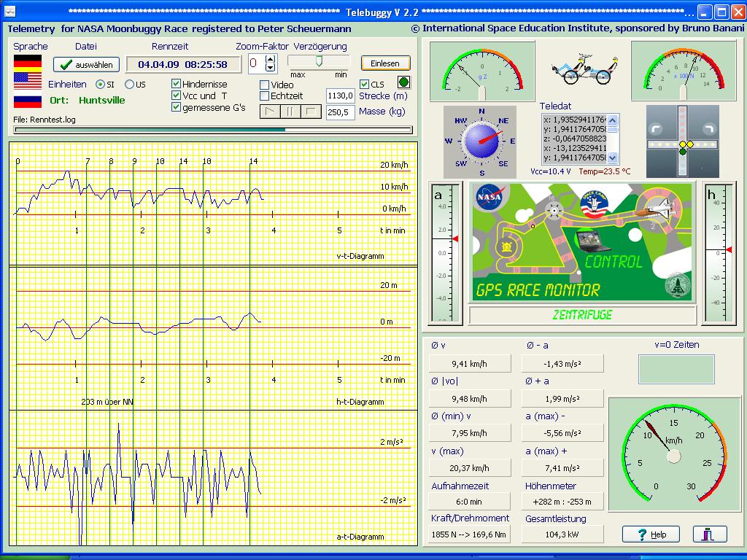The image size is (747, 560).
Task: Toggle gemessene G's checkbox
Action: [x=176, y=107]
